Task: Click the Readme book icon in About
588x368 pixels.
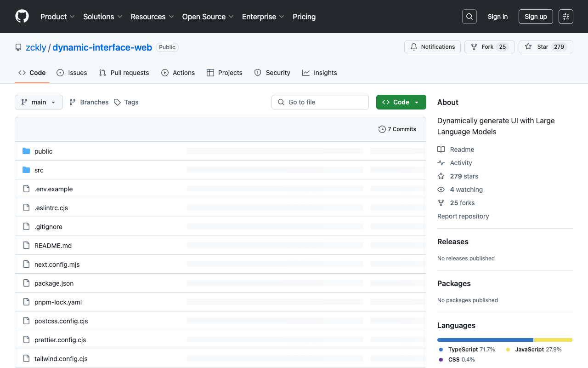Action: click(441, 149)
